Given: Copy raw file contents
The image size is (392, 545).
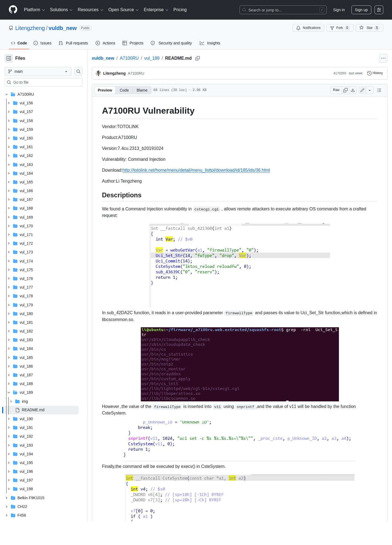Looking at the screenshot, I should pyautogui.click(x=345, y=90).
